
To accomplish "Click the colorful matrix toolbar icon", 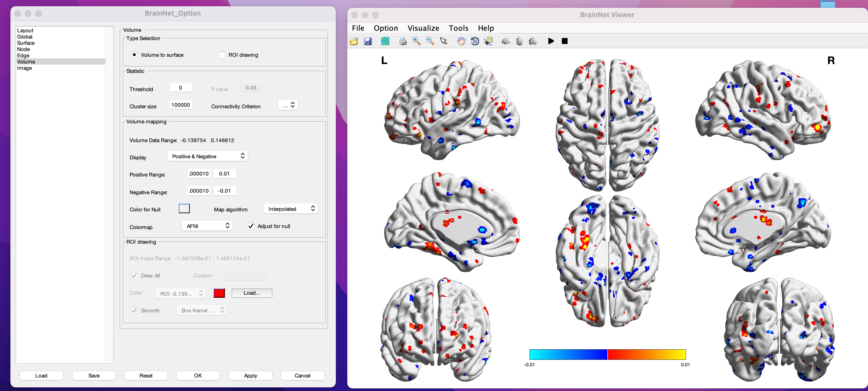I will click(x=385, y=41).
